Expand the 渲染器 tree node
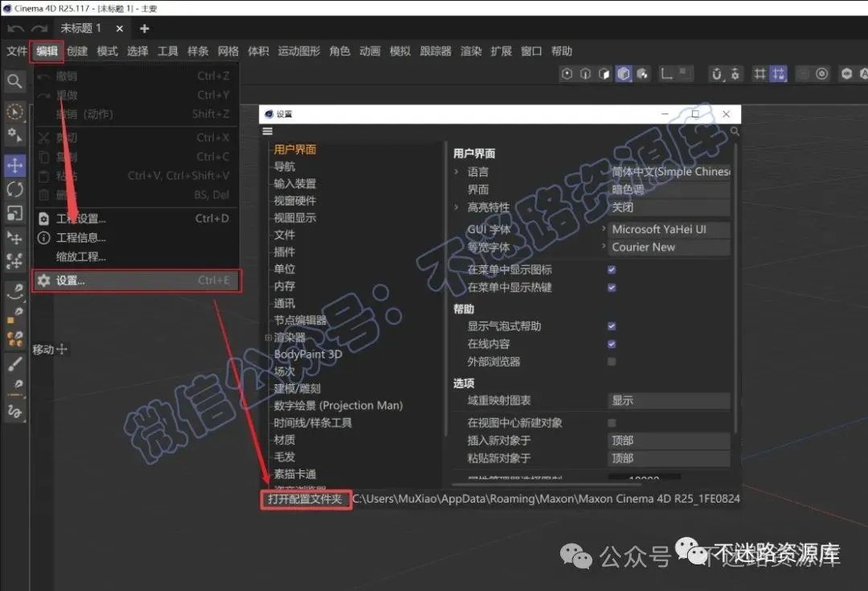Viewport: 868px width, 591px height. pos(268,338)
